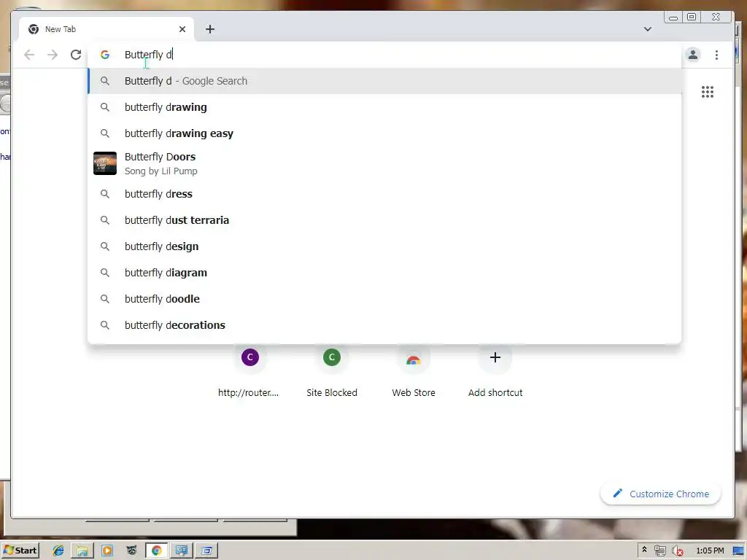Viewport: 747px width, 560px height.
Task: Show hidden system tray icons
Action: tap(644, 550)
